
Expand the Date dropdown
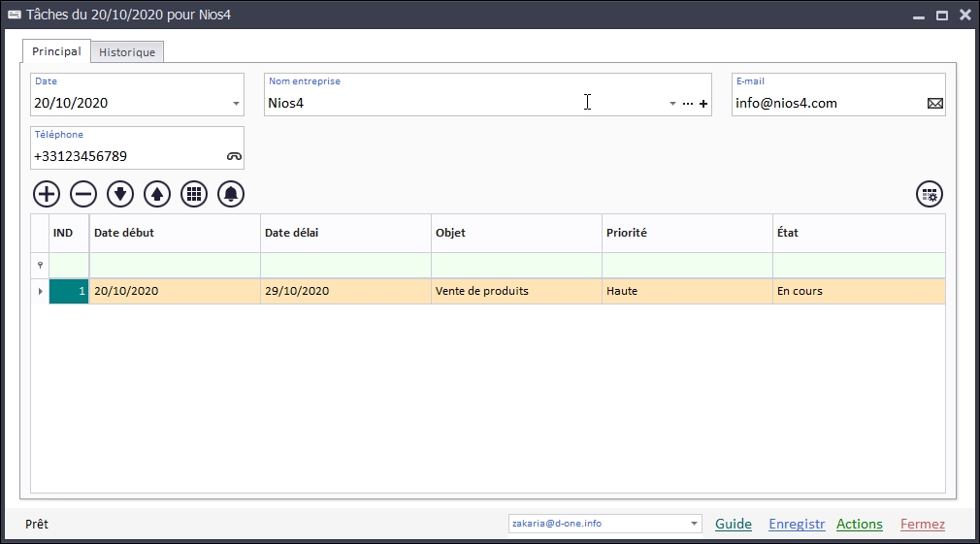236,104
